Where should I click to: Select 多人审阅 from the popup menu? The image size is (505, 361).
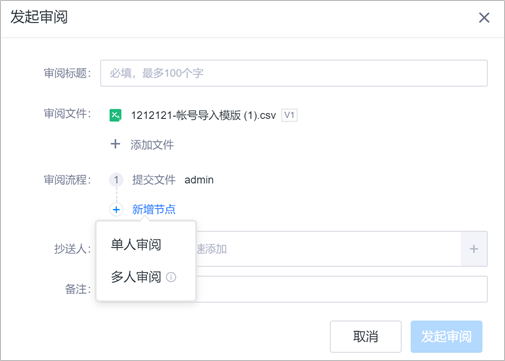[x=136, y=277]
